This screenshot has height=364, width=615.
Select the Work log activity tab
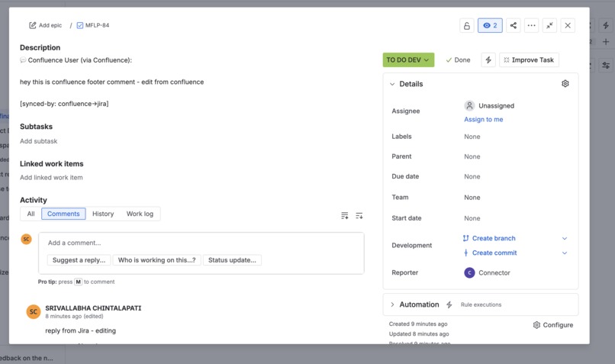pyautogui.click(x=140, y=214)
